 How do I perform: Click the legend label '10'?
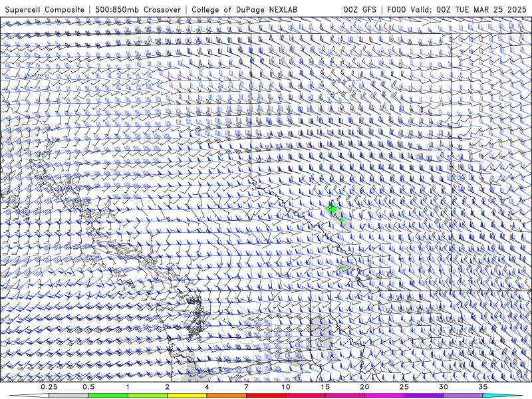(x=286, y=387)
